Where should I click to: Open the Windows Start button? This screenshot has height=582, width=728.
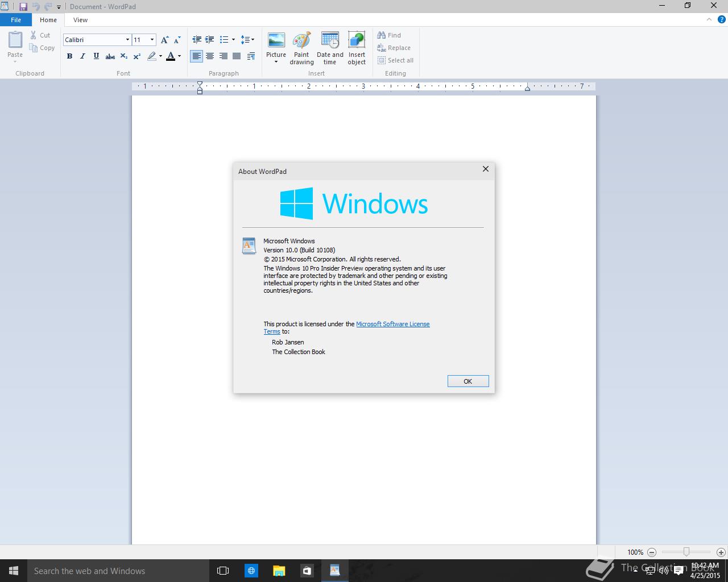[14, 571]
